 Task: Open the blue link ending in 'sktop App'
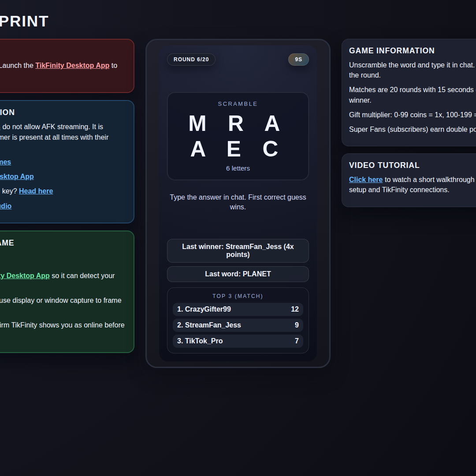[x=17, y=177]
